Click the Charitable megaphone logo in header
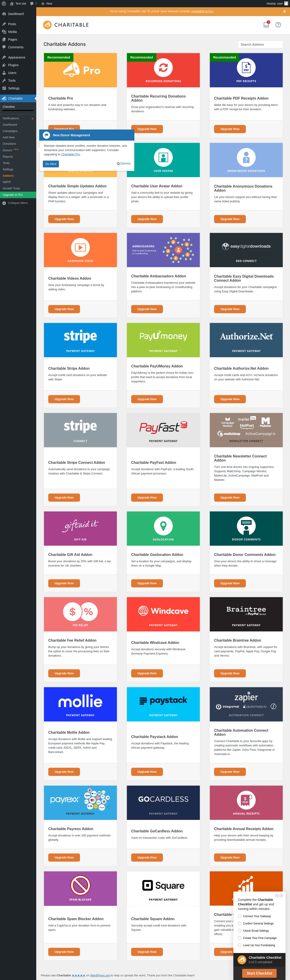This screenshot has height=980, width=290. [x=47, y=25]
